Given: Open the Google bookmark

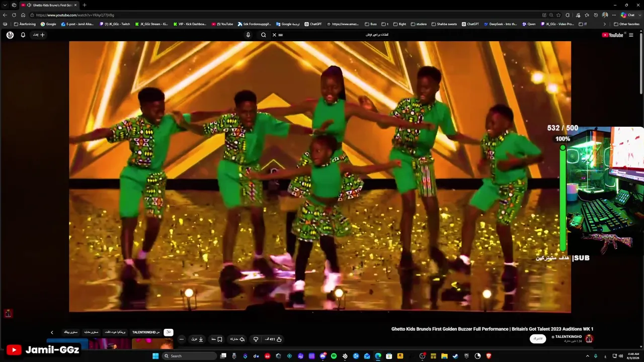Looking at the screenshot, I should 48,24.
